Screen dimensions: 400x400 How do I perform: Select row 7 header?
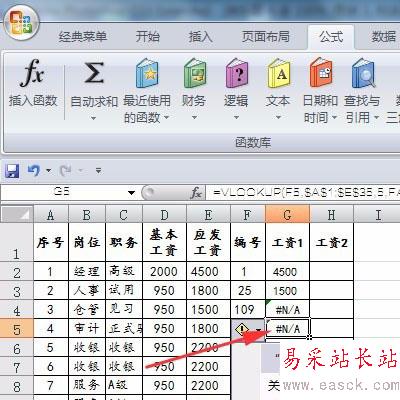pyautogui.click(x=17, y=367)
